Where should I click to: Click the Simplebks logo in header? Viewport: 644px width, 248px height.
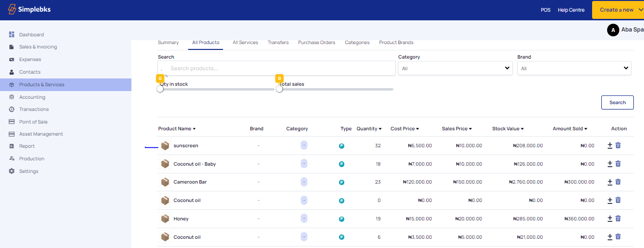tap(30, 10)
